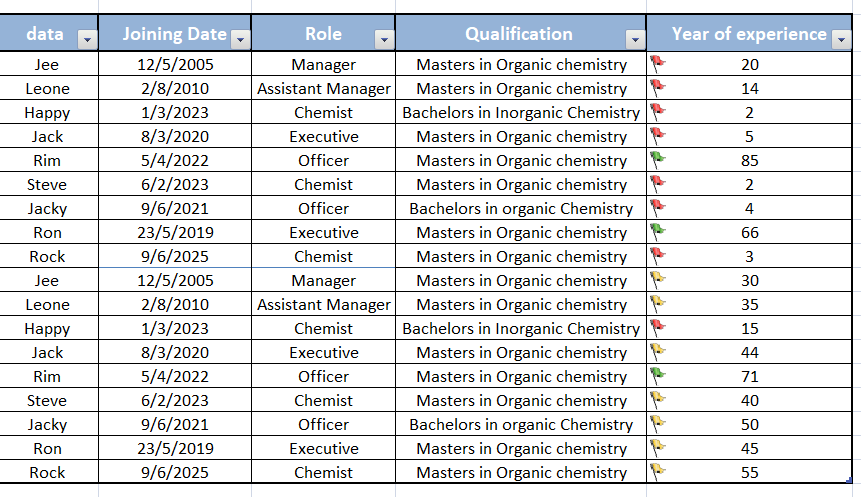The height and width of the screenshot is (497, 861).
Task: Expand the Year of experience filter
Action: pyautogui.click(x=841, y=40)
